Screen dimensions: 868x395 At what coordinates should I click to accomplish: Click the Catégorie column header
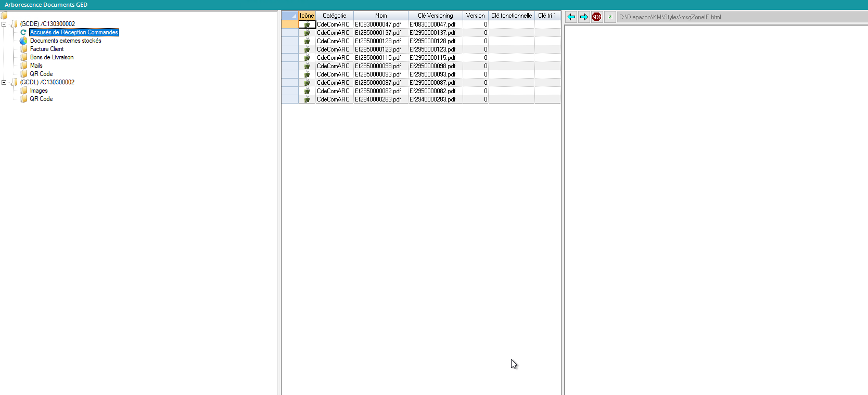click(334, 16)
